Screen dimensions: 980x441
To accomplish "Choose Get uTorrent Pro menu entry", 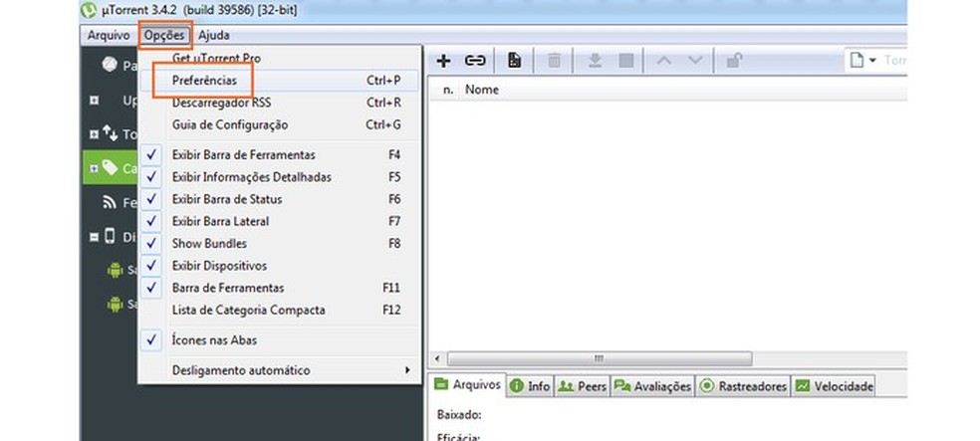I will [x=280, y=58].
